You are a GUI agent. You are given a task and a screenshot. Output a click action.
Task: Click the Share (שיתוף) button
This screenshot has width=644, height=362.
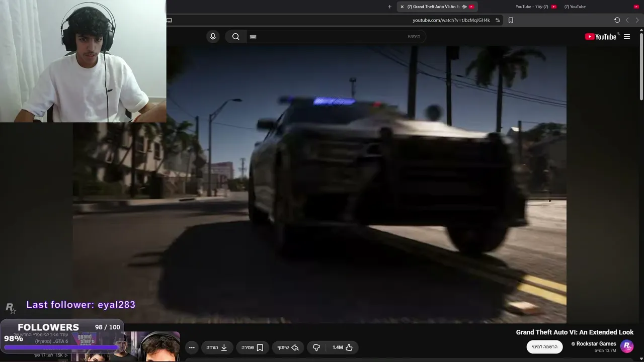(x=288, y=347)
